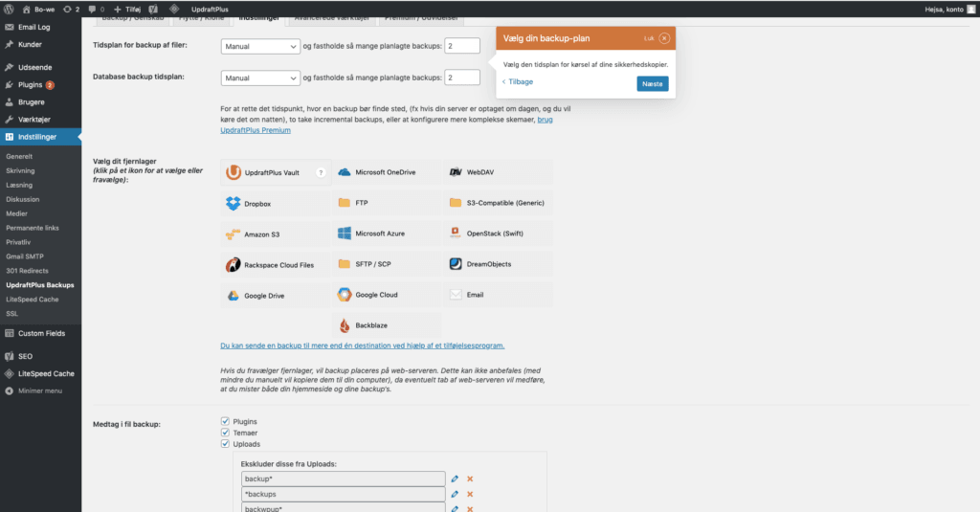Open comments bubble in admin bar
The width and height of the screenshot is (980, 512).
coord(97,9)
